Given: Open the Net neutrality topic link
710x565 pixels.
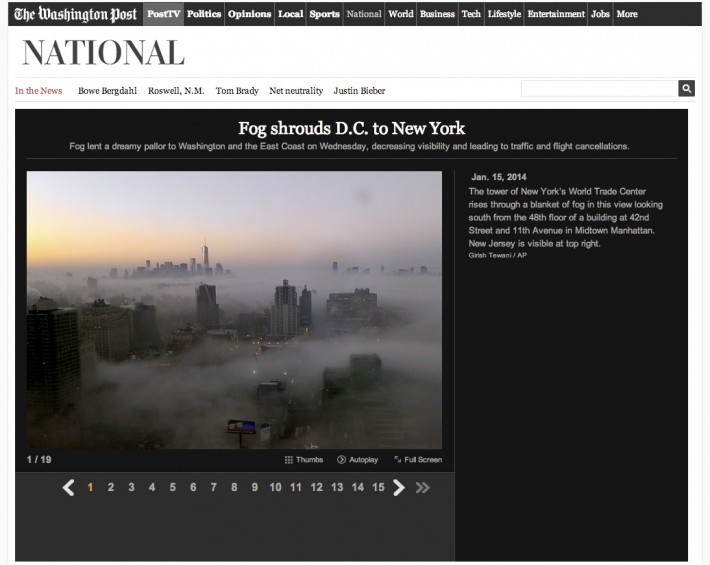Looking at the screenshot, I should [x=296, y=91].
